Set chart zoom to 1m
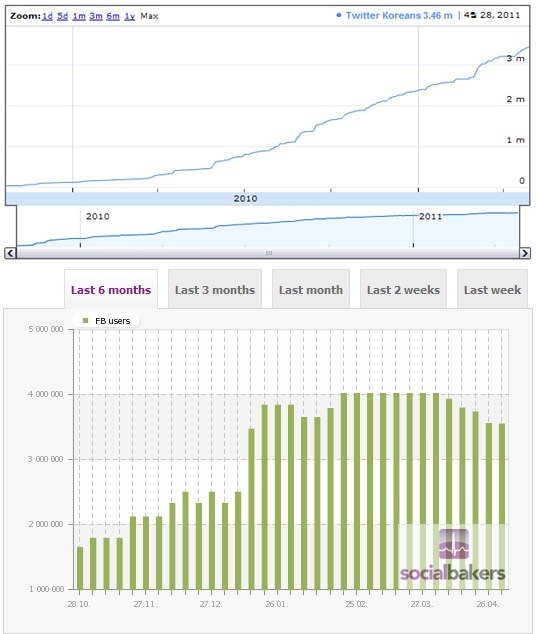 [79, 16]
